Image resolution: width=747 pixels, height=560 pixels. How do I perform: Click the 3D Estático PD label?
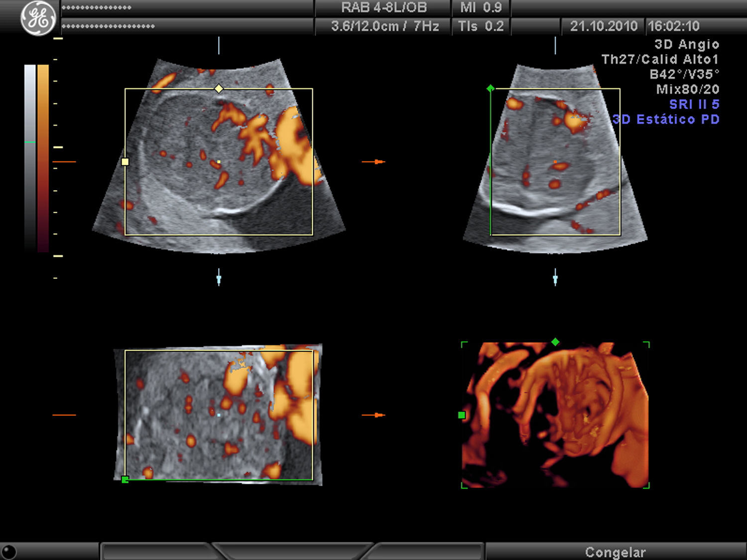tap(666, 120)
